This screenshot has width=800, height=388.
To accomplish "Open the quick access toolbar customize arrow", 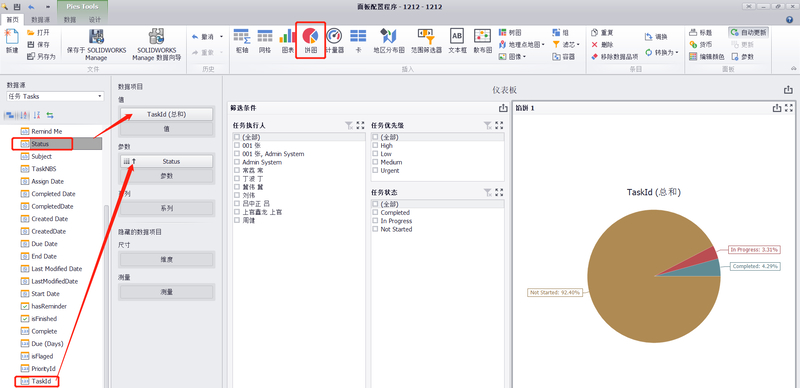I will [x=48, y=7].
